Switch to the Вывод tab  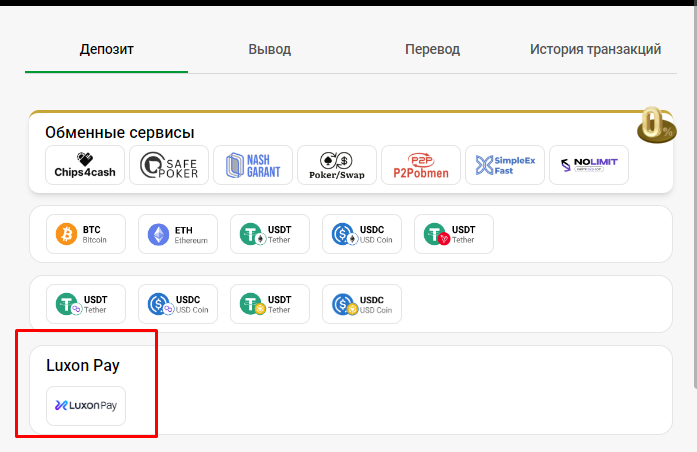269,49
